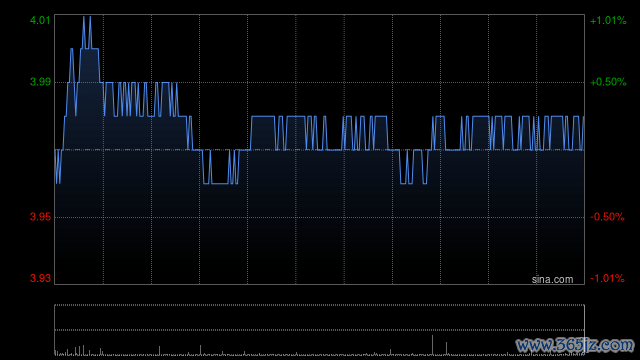The image size is (640, 360).
Task: Click the -1.01% percentage label
Action: 607,278
